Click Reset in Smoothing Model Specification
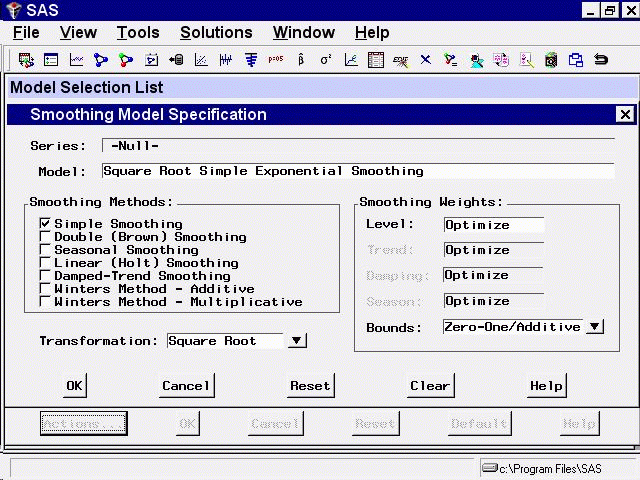This screenshot has width=640, height=480. (x=310, y=385)
